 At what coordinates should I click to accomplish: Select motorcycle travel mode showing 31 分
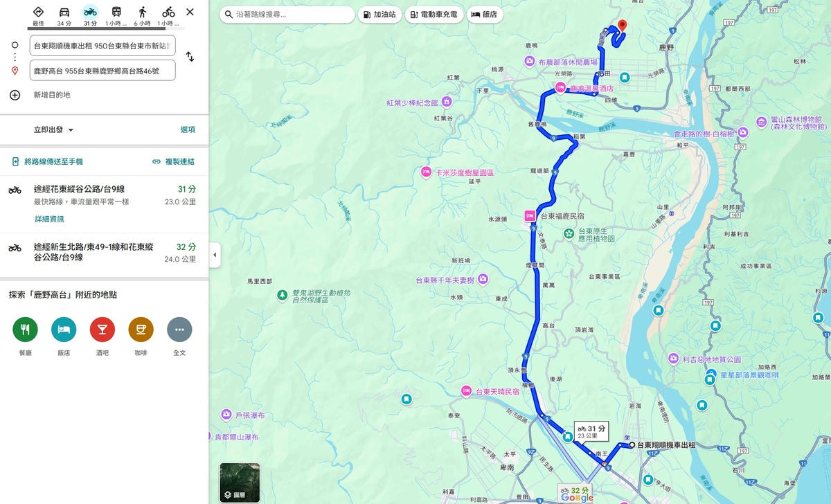pyautogui.click(x=90, y=15)
